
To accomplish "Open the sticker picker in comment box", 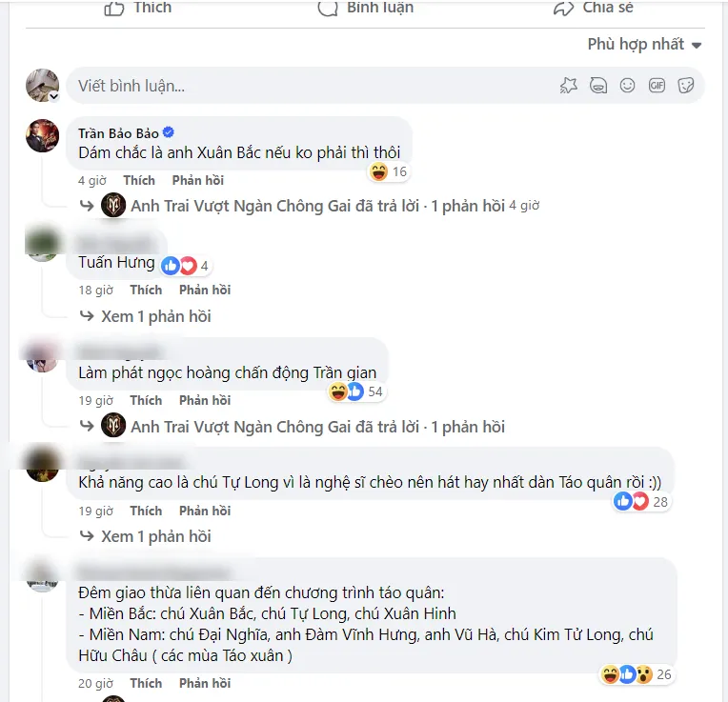I will [685, 86].
